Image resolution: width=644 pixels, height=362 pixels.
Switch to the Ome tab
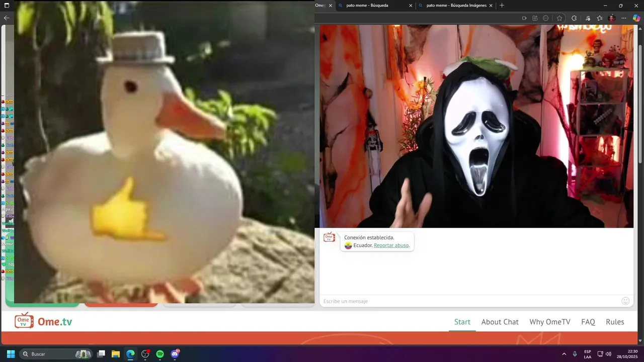click(321, 6)
